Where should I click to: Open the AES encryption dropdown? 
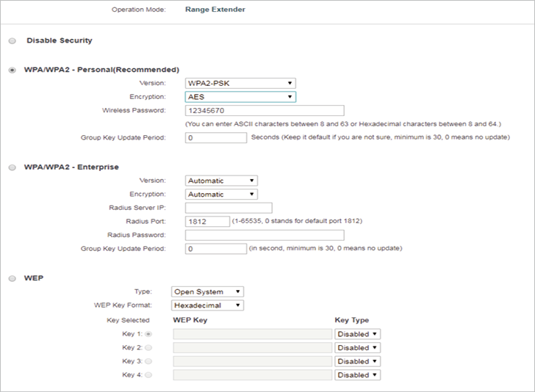coord(240,97)
